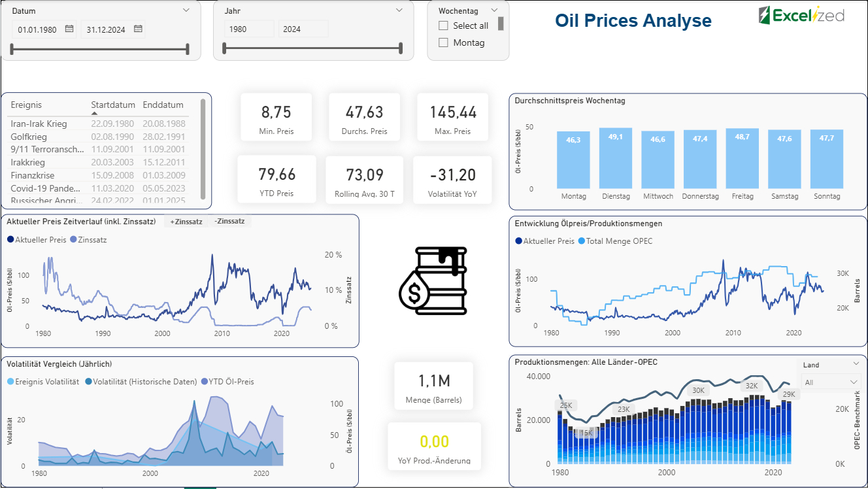The width and height of the screenshot is (868, 489).
Task: Click the Enddatum column header
Action: click(163, 105)
